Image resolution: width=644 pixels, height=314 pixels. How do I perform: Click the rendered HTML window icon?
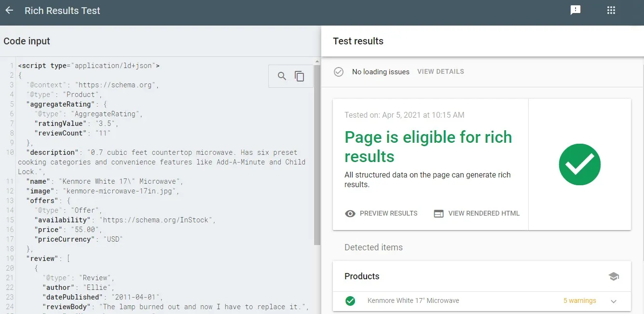(438, 213)
